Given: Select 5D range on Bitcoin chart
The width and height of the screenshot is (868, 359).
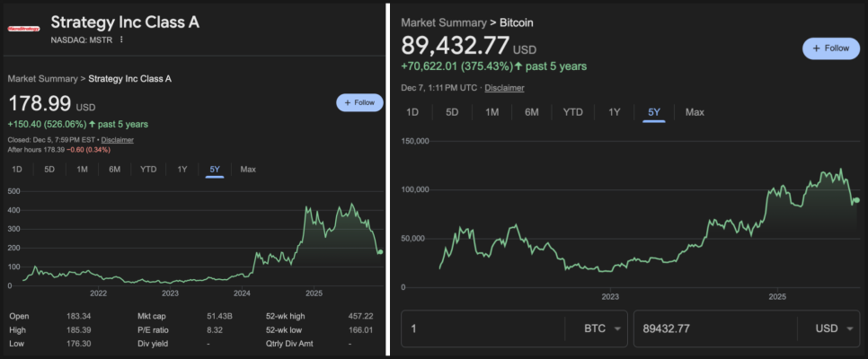Looking at the screenshot, I should 452,112.
